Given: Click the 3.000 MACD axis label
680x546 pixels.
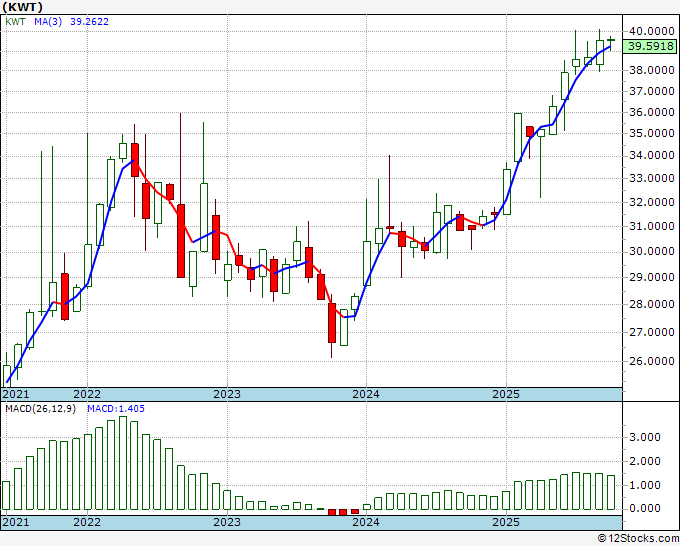Looking at the screenshot, I should click(x=644, y=437).
